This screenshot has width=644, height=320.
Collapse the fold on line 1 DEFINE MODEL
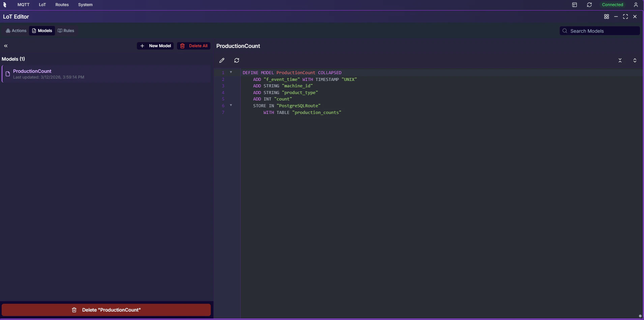[231, 72]
